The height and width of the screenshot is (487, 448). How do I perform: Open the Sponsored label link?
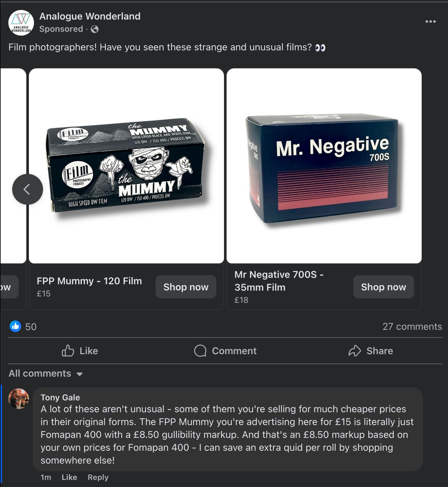coord(61,29)
